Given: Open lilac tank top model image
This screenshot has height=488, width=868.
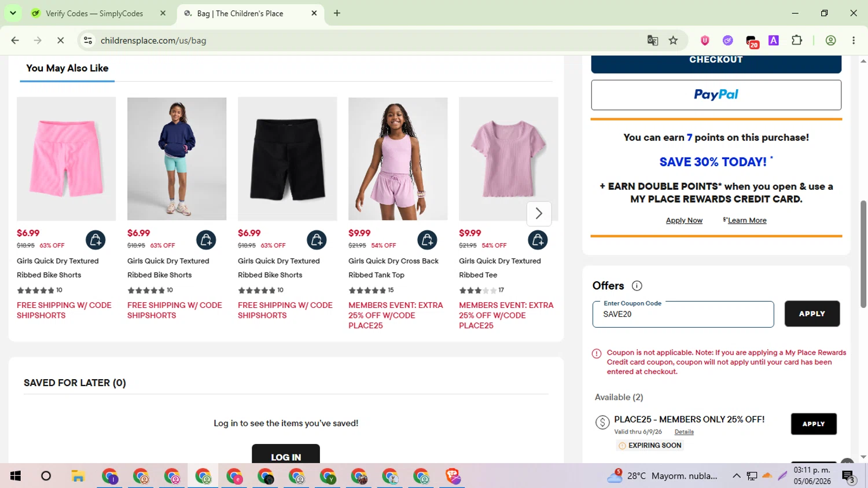Looking at the screenshot, I should point(398,159).
